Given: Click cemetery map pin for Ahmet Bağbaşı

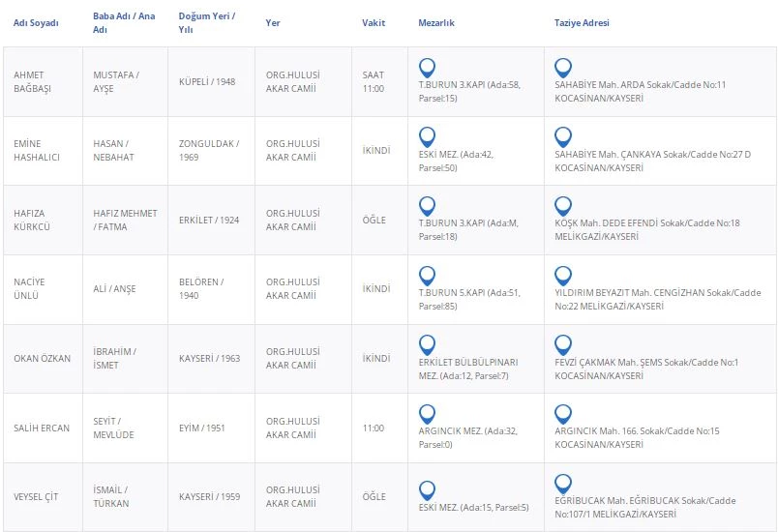Looking at the screenshot, I should (x=427, y=68).
